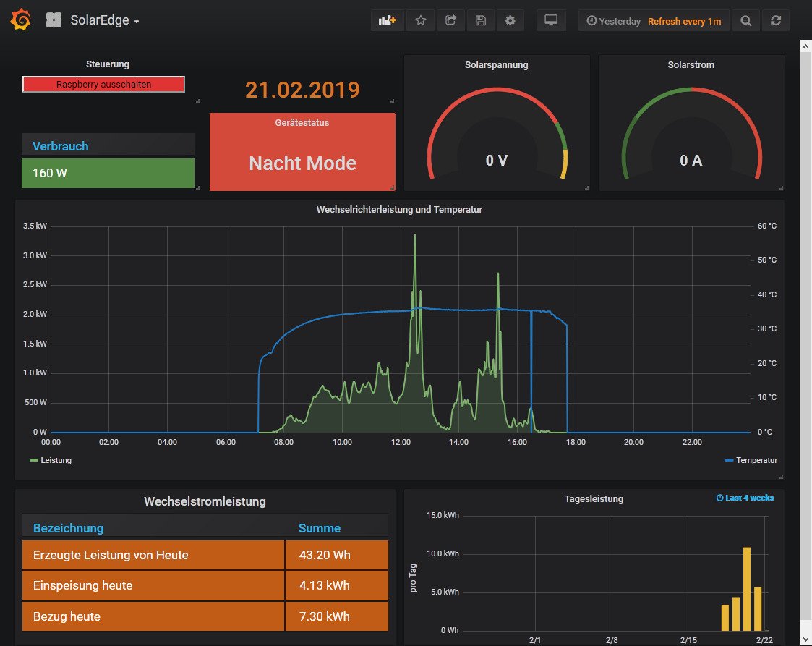Click the refresh dashboard icon
812x646 pixels.
tap(776, 21)
